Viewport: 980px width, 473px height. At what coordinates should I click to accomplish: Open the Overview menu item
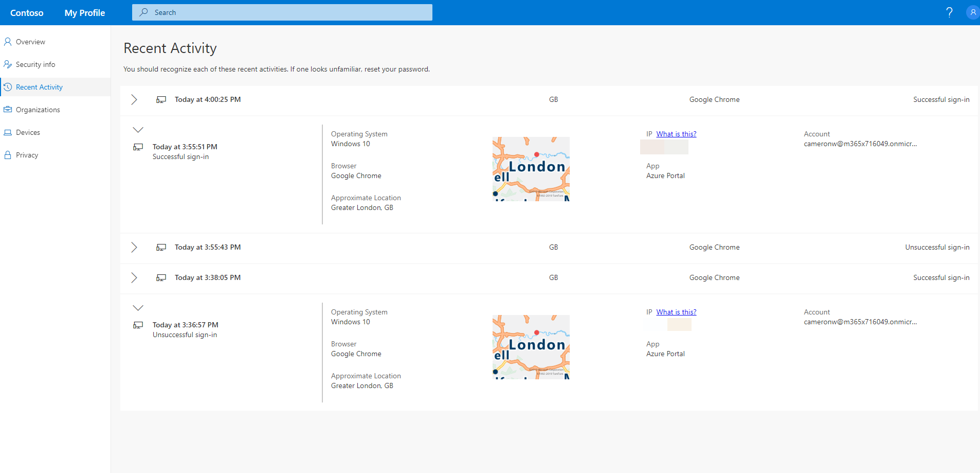[x=55, y=42]
